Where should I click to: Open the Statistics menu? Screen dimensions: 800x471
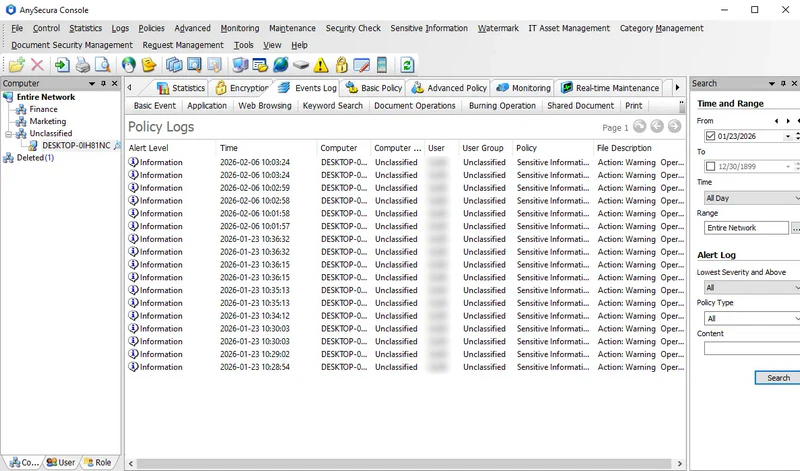pos(86,28)
